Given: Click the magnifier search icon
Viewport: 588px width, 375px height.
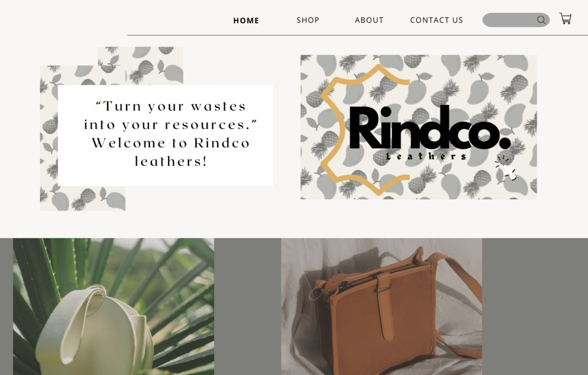Looking at the screenshot, I should (x=541, y=20).
